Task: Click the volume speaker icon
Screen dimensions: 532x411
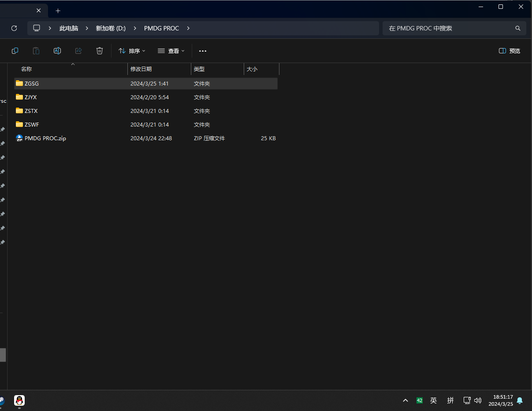Action: point(478,400)
